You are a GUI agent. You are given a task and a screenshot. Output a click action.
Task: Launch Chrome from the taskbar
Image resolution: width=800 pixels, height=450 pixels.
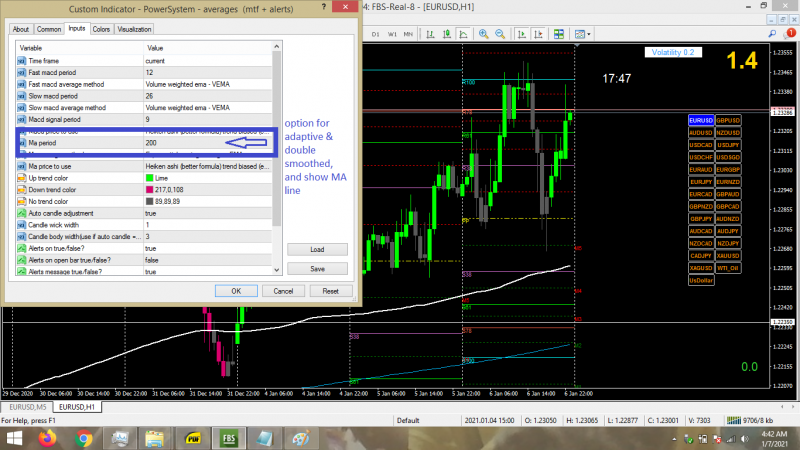[x=84, y=438]
